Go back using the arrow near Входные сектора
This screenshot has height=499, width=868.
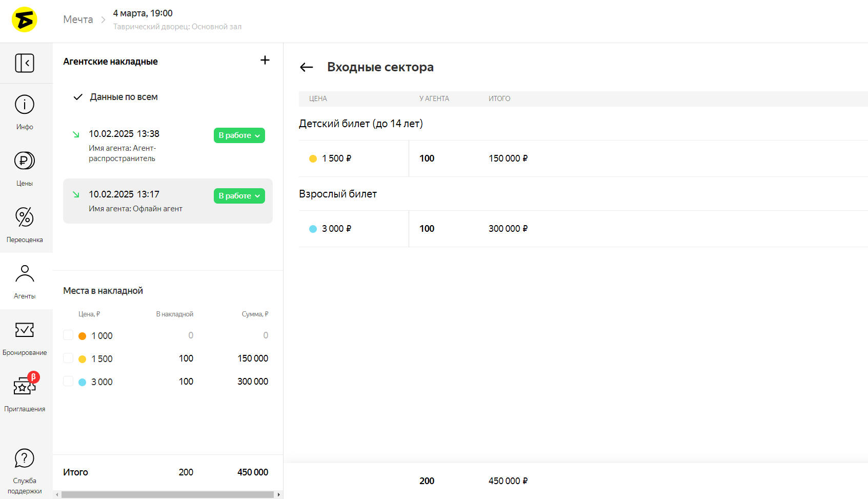pos(307,67)
